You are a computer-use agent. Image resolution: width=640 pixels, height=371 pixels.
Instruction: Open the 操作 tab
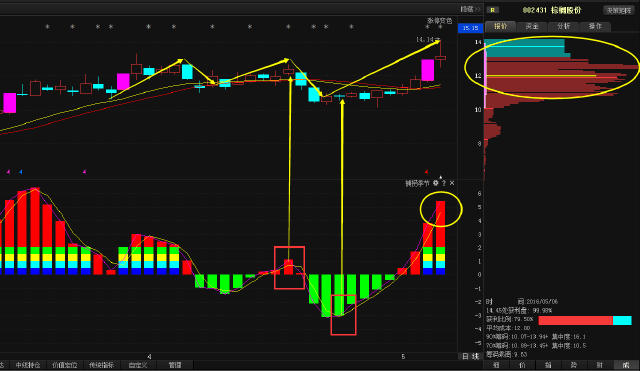tap(595, 26)
